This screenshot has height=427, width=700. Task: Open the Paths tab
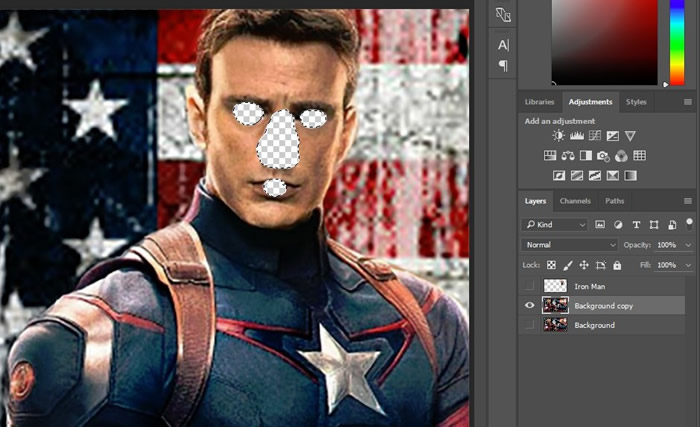click(615, 201)
